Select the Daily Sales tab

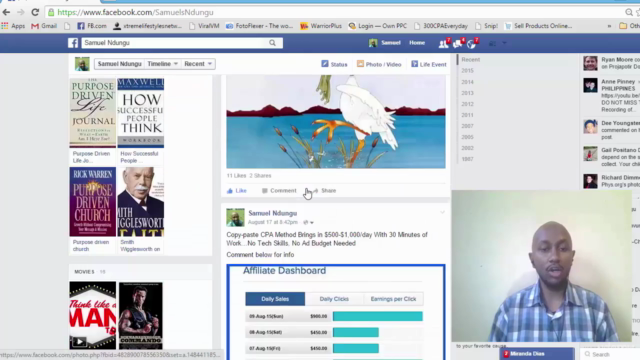click(x=275, y=299)
